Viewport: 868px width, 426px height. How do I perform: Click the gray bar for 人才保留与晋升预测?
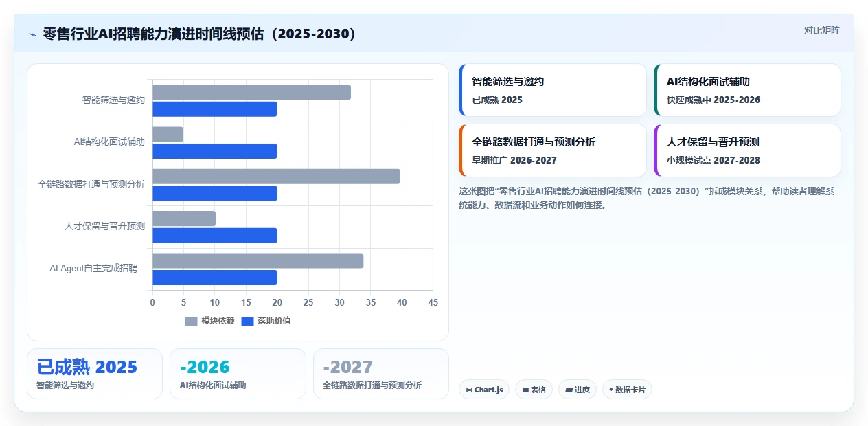184,218
